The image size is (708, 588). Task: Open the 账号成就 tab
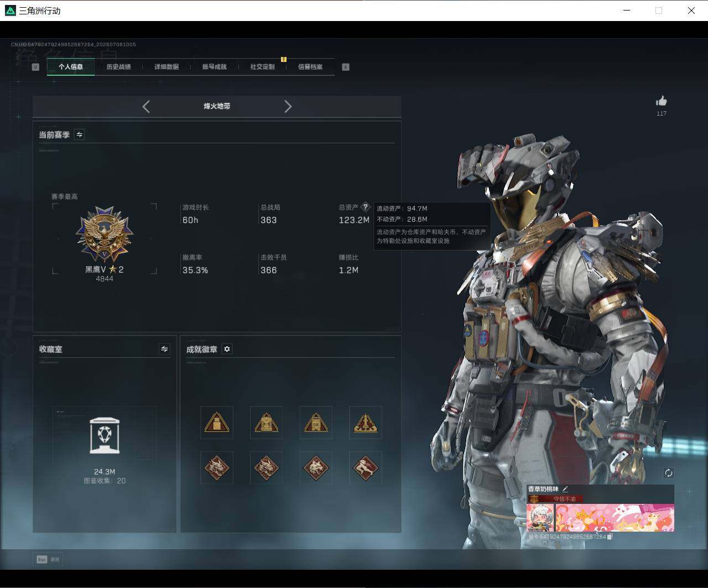click(x=214, y=67)
